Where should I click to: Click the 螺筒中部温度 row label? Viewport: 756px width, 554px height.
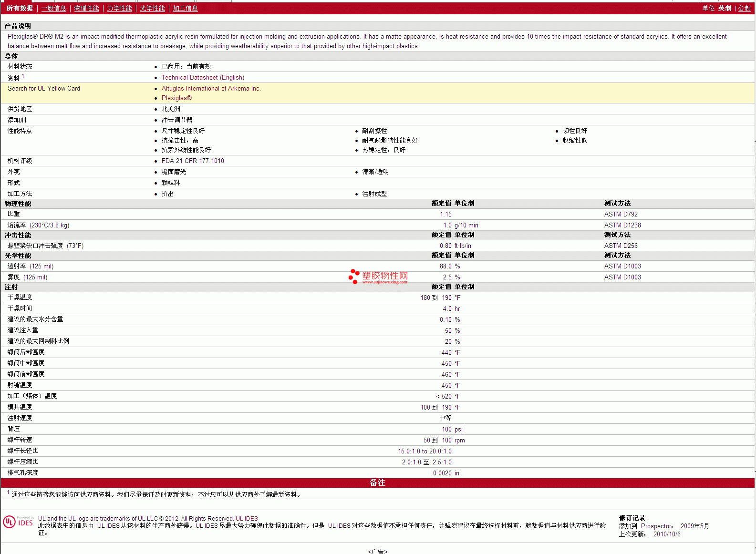pyautogui.click(x=26, y=363)
